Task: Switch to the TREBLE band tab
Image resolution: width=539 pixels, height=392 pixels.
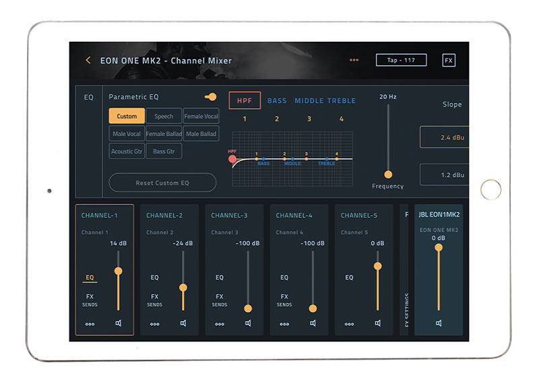Action: pos(342,100)
